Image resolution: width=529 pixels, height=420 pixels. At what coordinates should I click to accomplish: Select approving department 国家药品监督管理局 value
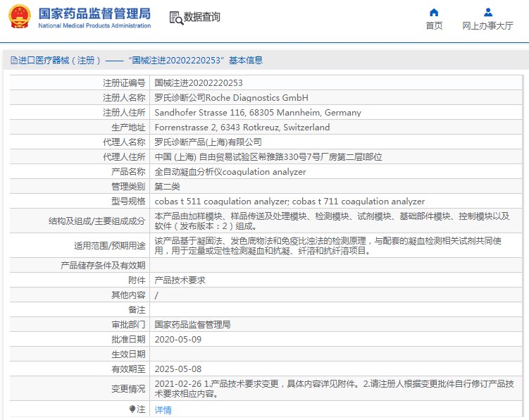[192, 325]
